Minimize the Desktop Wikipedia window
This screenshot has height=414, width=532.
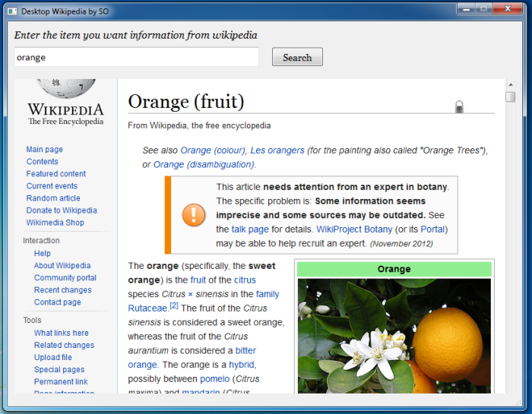click(467, 8)
